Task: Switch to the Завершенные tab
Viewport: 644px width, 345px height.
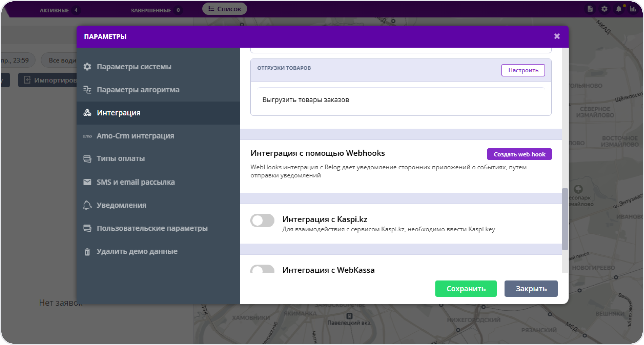Action: click(151, 10)
